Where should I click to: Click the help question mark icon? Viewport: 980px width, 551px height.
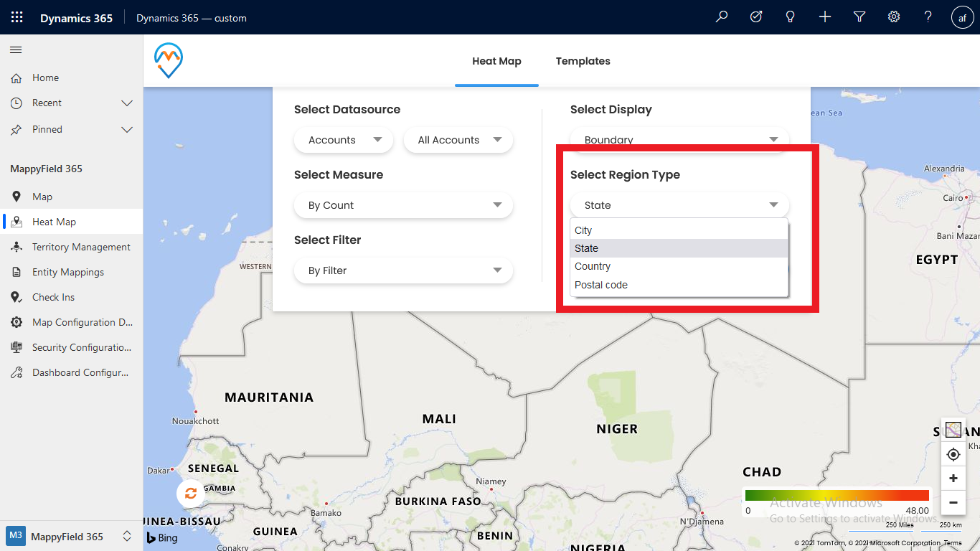tap(928, 17)
